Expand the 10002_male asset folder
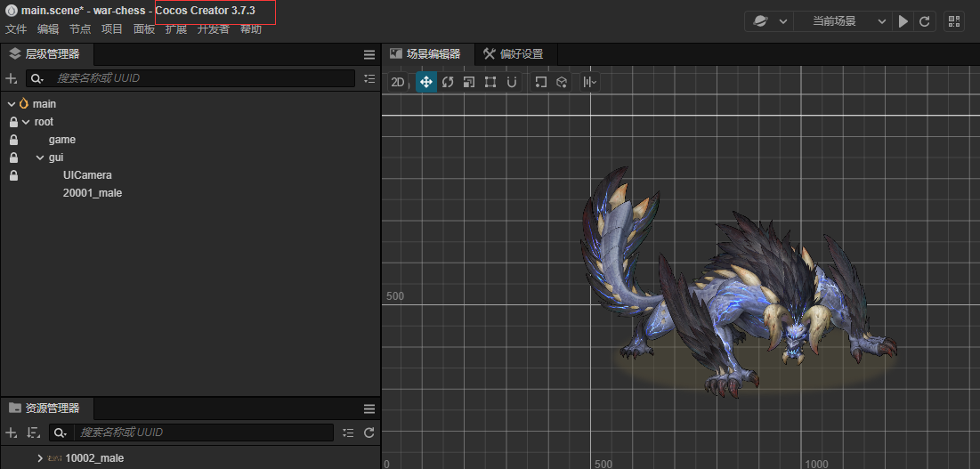Image resolution: width=980 pixels, height=469 pixels. click(40, 458)
